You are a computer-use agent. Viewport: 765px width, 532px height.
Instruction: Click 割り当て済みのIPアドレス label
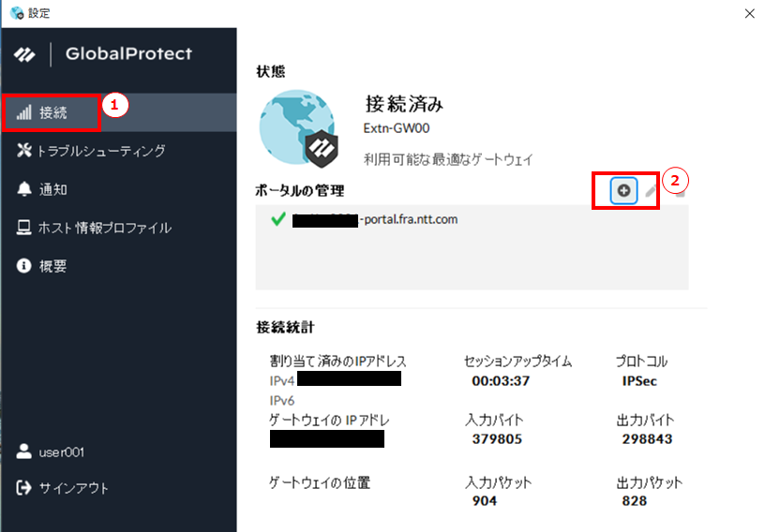[x=338, y=361]
